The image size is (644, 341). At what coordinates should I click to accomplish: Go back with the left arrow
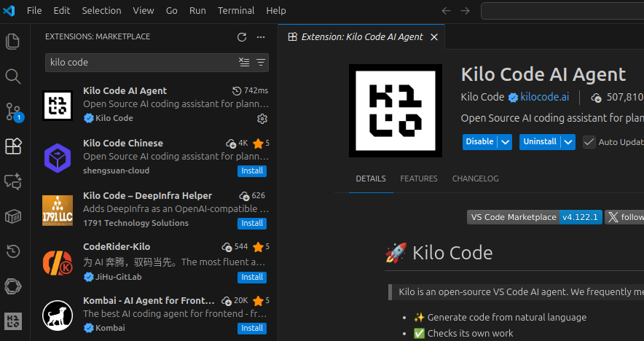pos(446,11)
